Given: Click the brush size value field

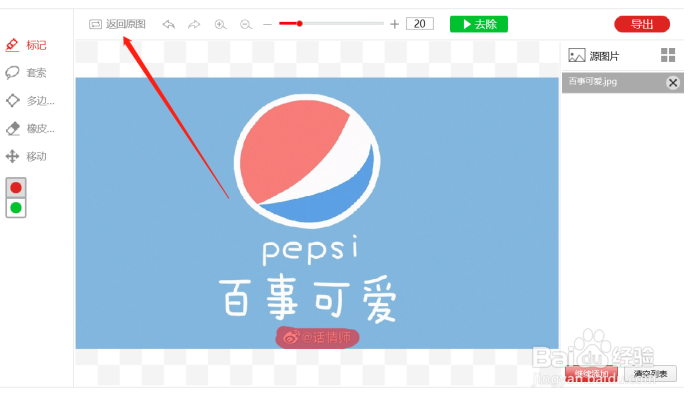Looking at the screenshot, I should [x=420, y=24].
